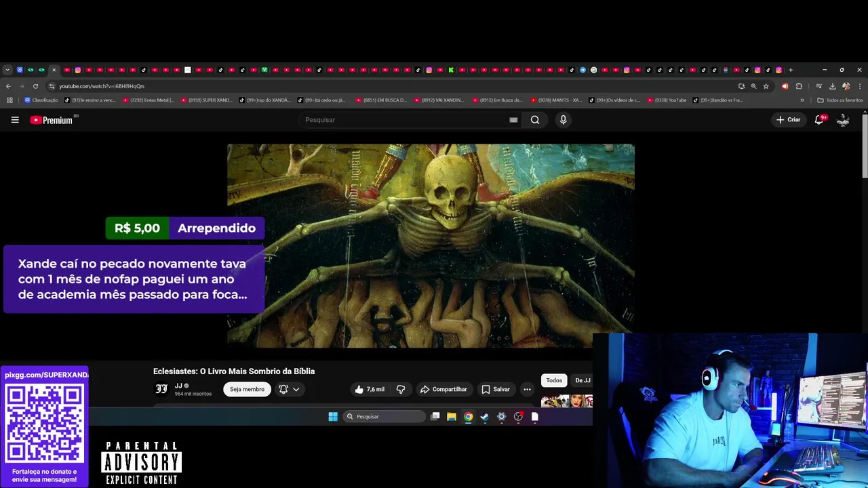
Task: Go forward in Chrome browser
Action: coord(22,86)
